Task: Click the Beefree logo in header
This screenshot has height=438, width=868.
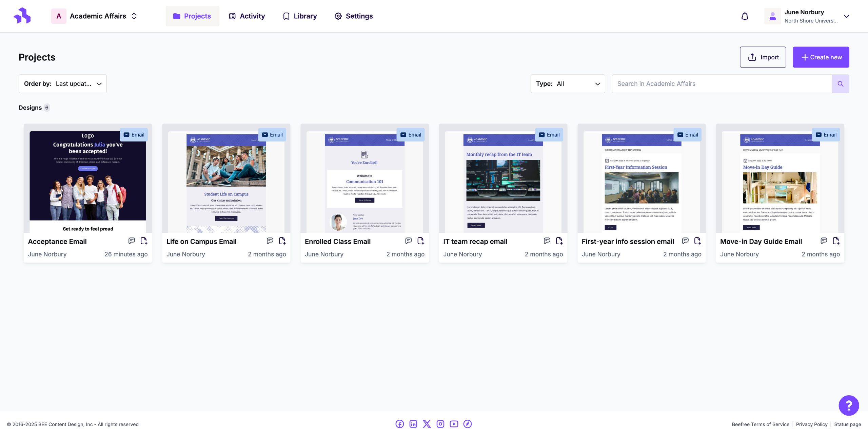Action: tap(22, 16)
